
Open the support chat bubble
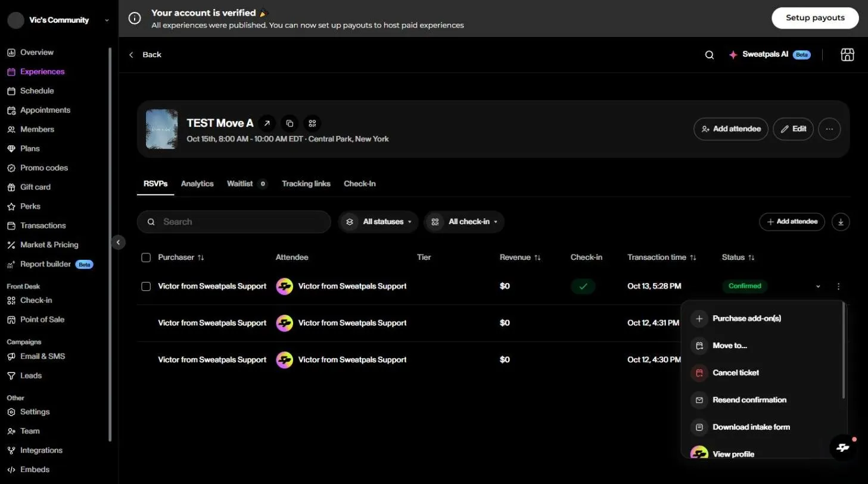point(843,448)
